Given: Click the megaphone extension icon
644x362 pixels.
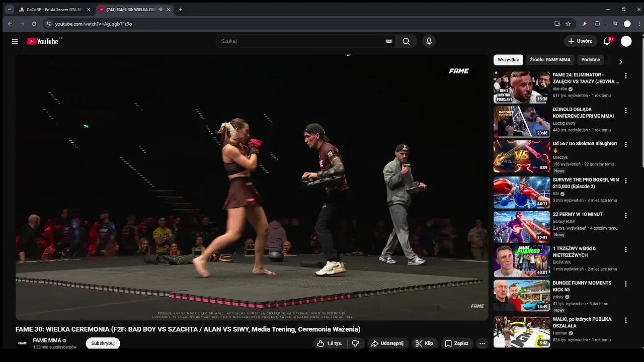Looking at the screenshot, I should click(584, 24).
